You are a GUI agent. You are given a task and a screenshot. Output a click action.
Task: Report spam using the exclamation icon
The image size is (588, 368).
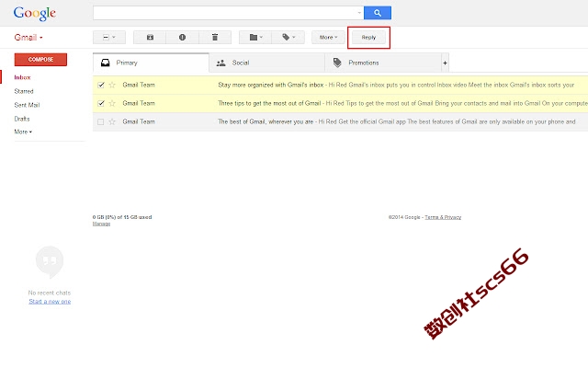(x=182, y=37)
